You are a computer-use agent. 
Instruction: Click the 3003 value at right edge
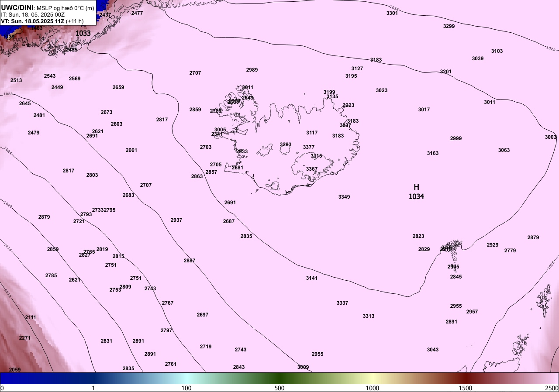(x=551, y=137)
